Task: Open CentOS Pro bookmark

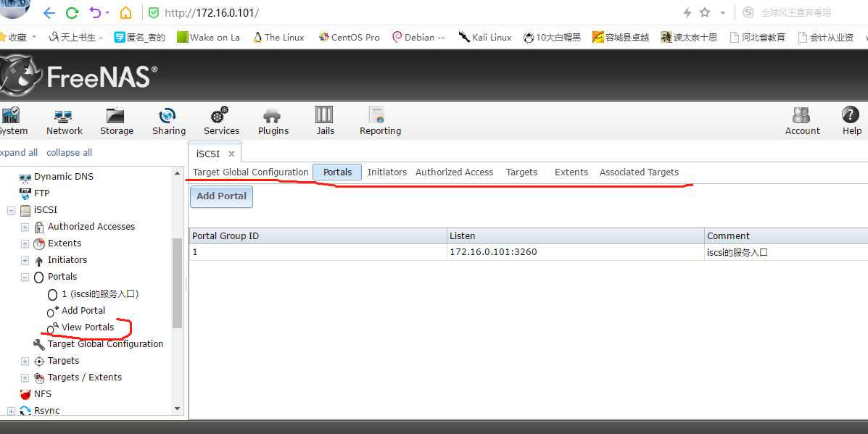Action: click(350, 37)
